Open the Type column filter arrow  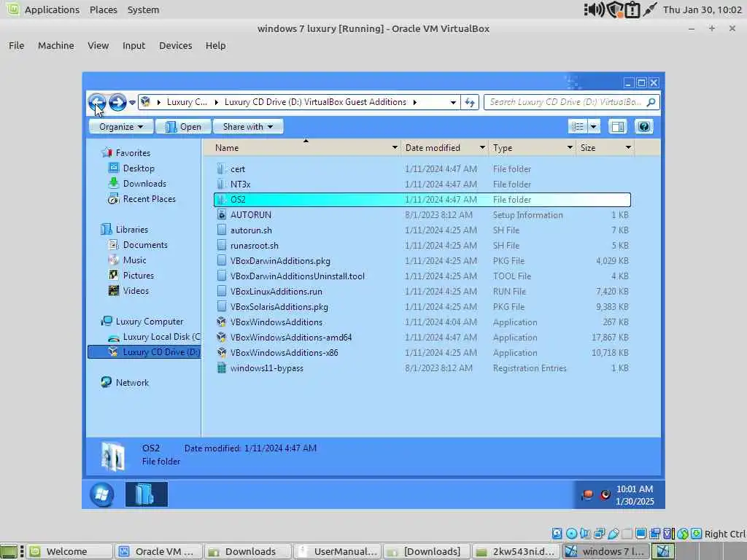(570, 148)
